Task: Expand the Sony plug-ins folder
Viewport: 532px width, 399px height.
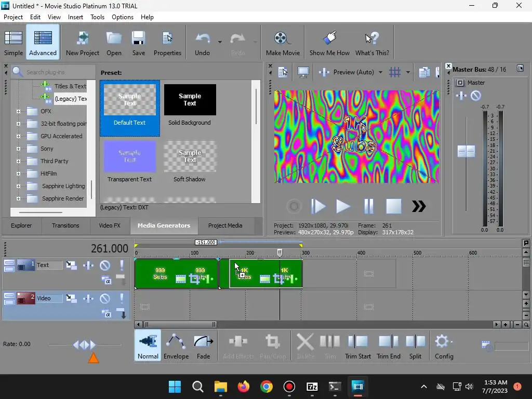Action: 18,149
